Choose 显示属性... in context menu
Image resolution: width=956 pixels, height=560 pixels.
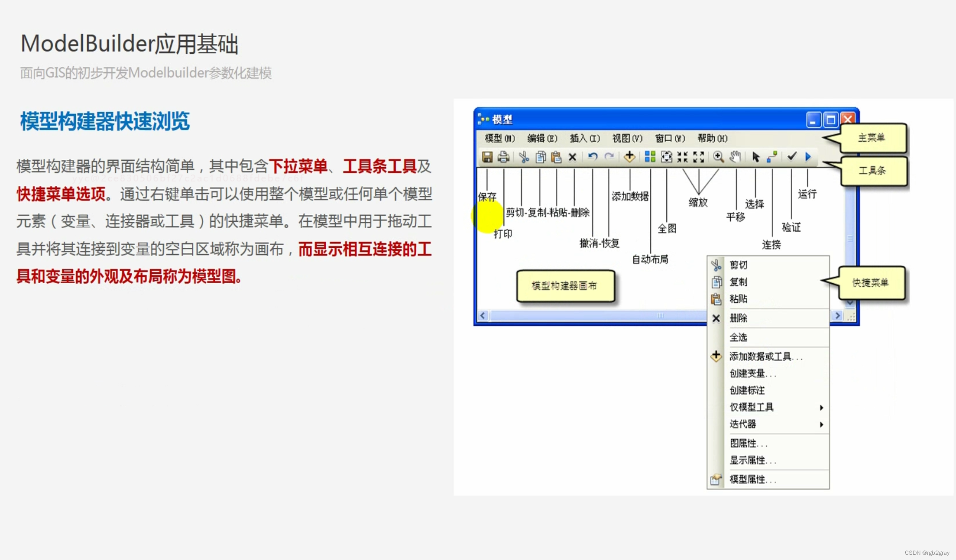coord(768,460)
